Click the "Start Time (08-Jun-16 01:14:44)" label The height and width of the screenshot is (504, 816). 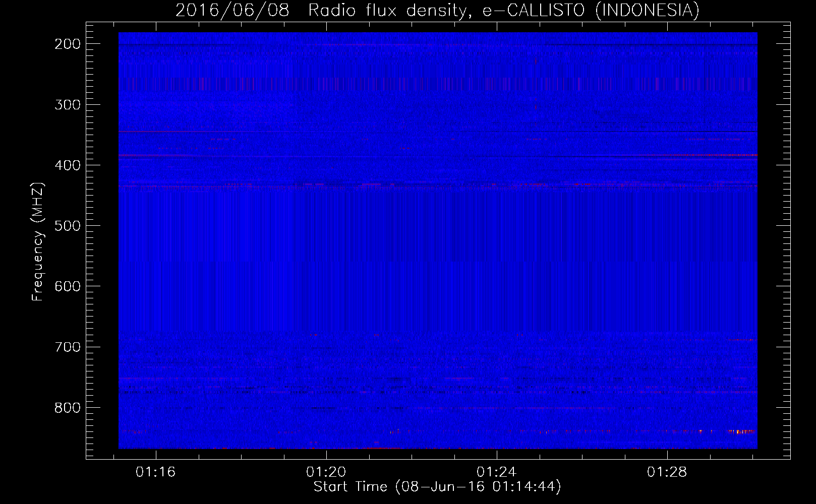pyautogui.click(x=437, y=487)
